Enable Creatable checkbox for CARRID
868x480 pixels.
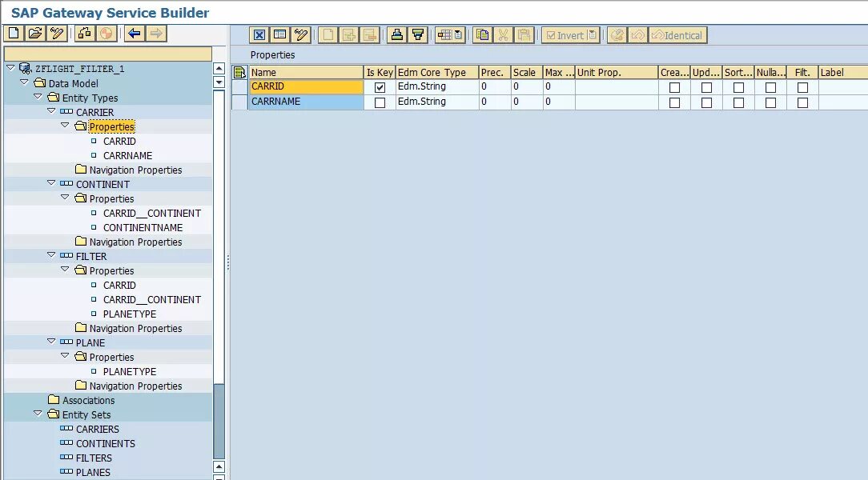click(x=674, y=87)
